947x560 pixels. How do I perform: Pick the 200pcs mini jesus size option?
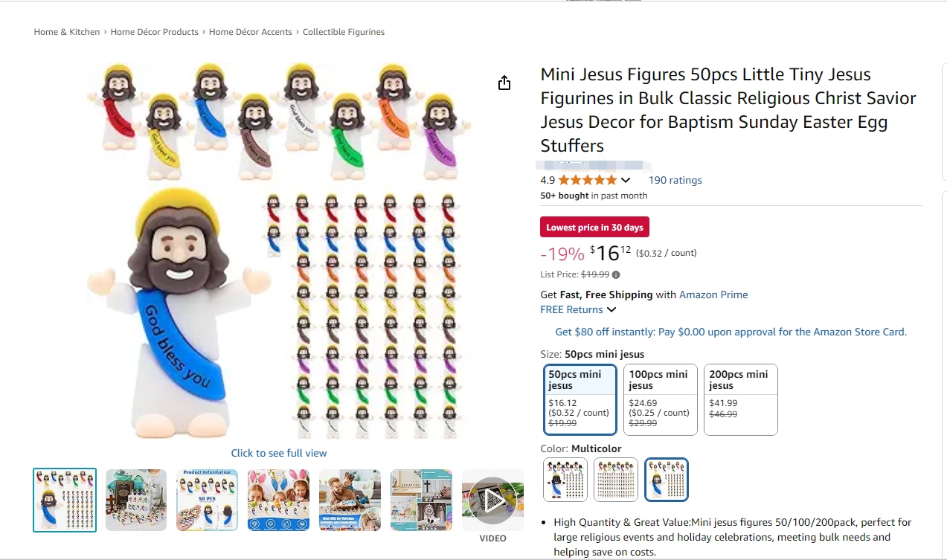[740, 399]
